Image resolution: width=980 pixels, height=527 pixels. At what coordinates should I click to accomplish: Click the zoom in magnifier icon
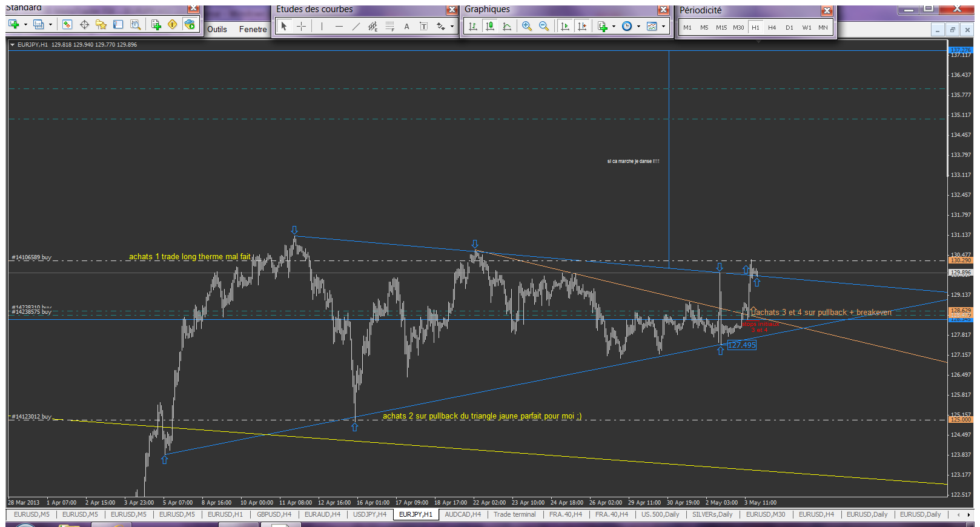pos(526,26)
